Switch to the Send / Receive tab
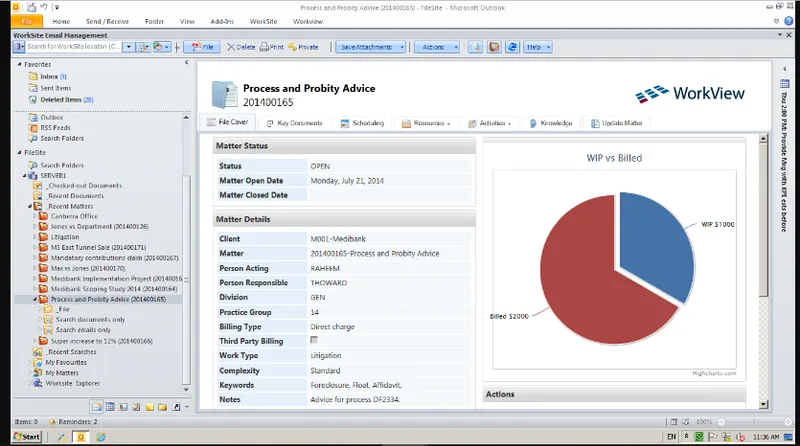This screenshot has height=446, width=800. tap(107, 21)
